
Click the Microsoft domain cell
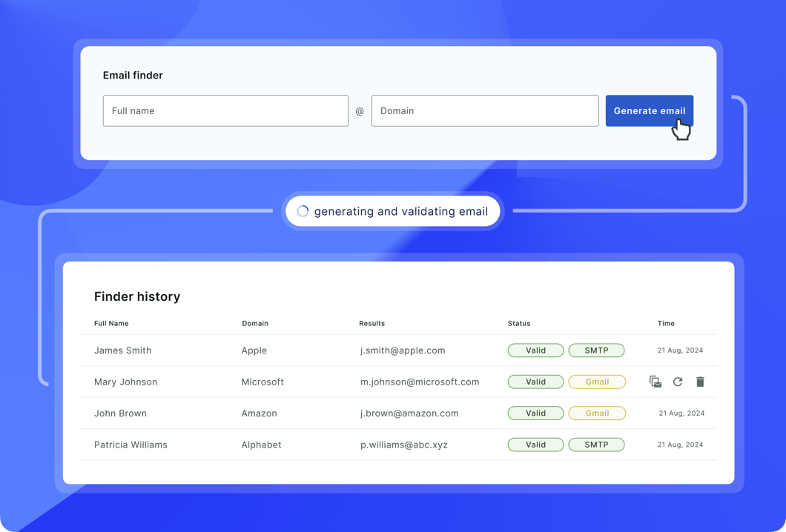[262, 382]
